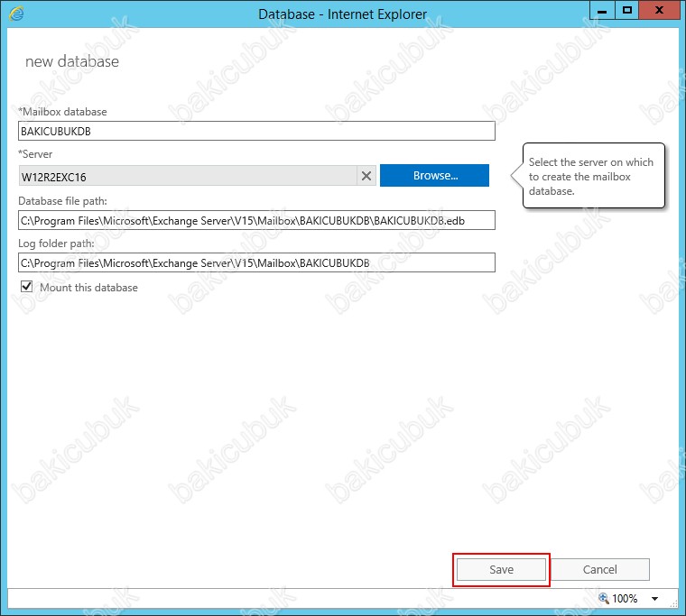Toggle the Mount this database checkbox

click(x=27, y=287)
